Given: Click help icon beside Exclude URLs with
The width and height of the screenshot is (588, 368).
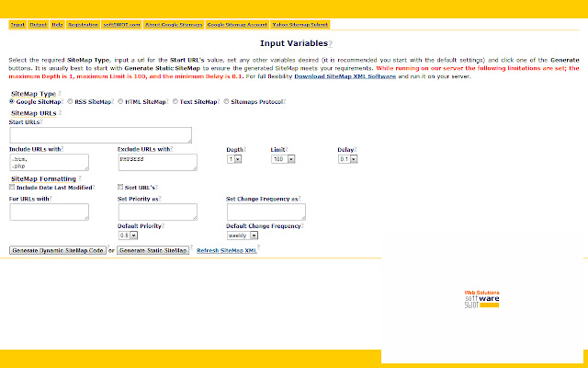Looking at the screenshot, I should click(x=172, y=149).
